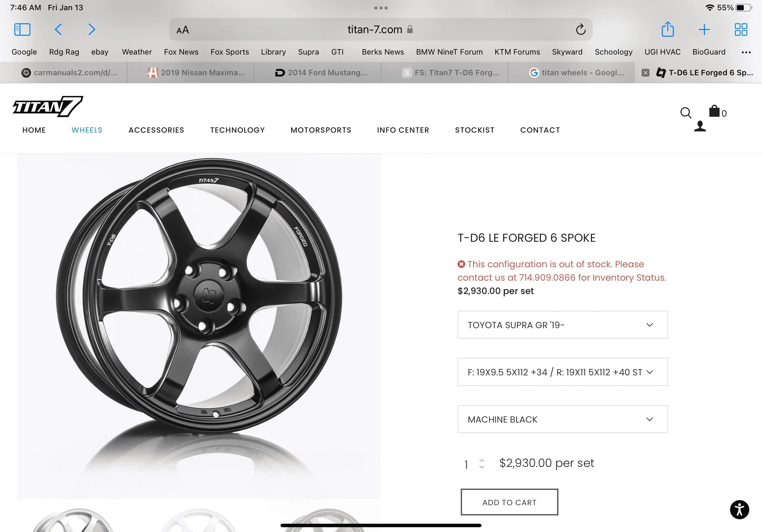Open the Rdg Rag bookmark
The width and height of the screenshot is (762, 532).
click(64, 52)
